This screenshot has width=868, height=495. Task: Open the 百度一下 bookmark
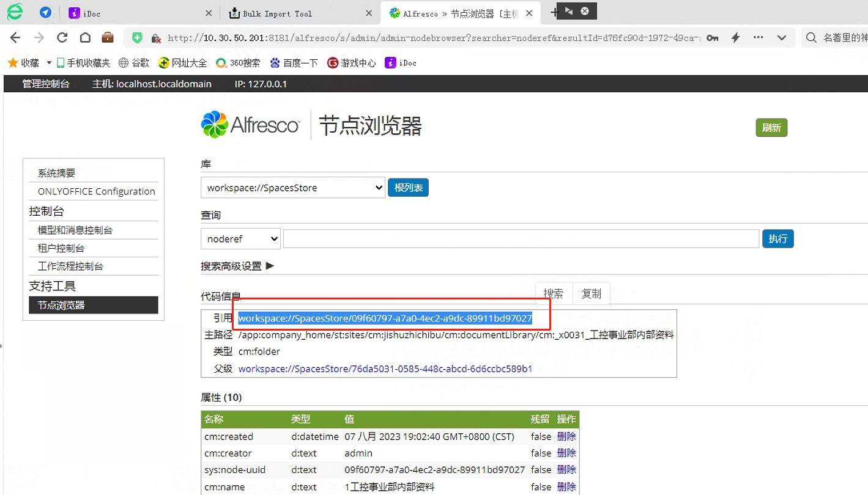tap(294, 63)
